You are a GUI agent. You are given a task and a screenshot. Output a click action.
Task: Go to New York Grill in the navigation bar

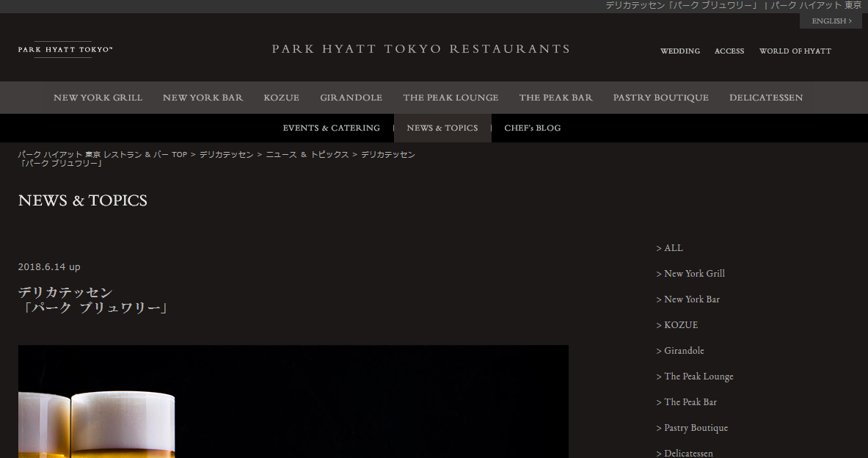tap(98, 98)
